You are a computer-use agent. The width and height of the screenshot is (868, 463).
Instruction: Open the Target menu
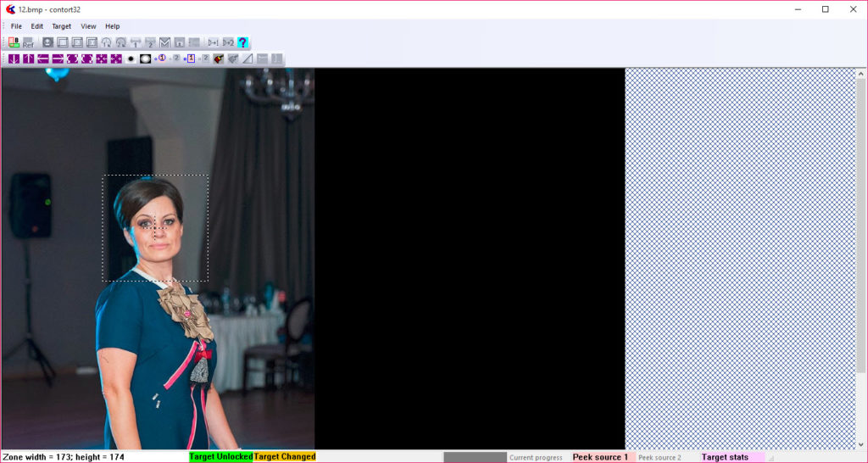pos(61,26)
